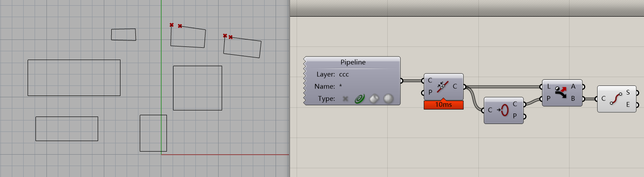This screenshot has width=644, height=177.
Task: Click the C output of Closed component
Action: tap(515, 104)
